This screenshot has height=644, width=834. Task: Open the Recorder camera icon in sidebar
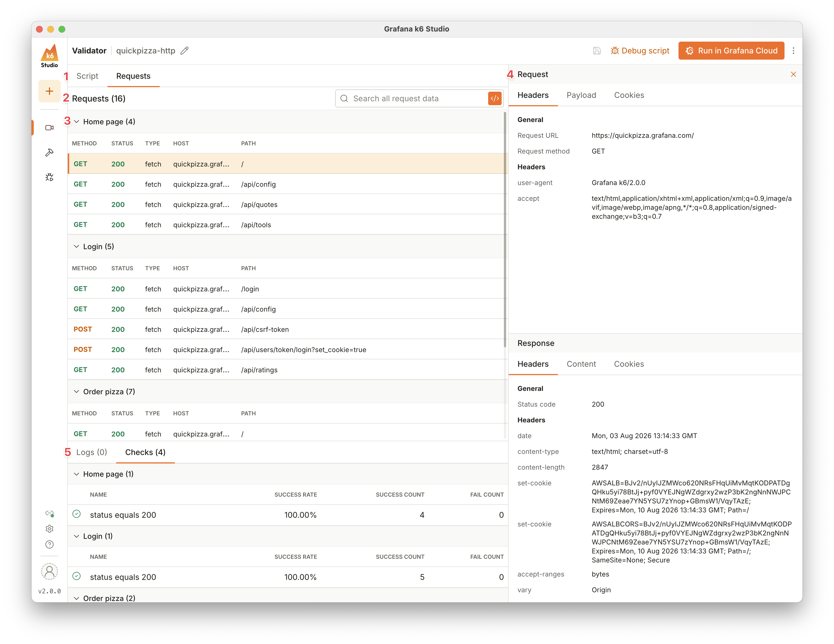(x=49, y=128)
